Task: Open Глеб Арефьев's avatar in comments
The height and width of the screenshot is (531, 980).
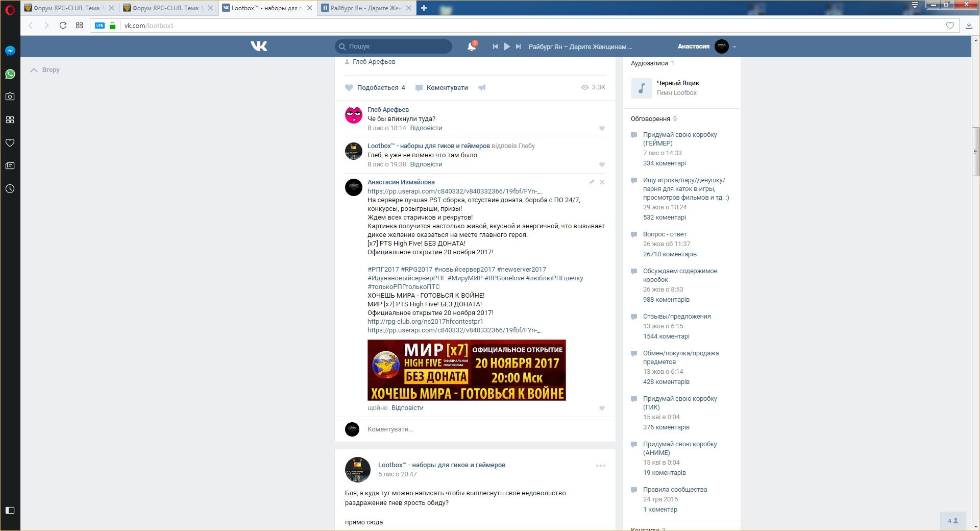Action: [x=353, y=115]
